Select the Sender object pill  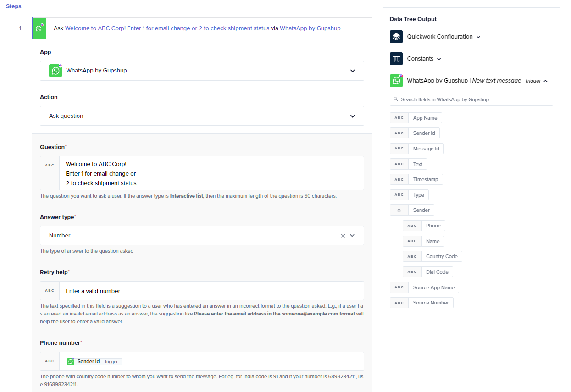tap(412, 210)
